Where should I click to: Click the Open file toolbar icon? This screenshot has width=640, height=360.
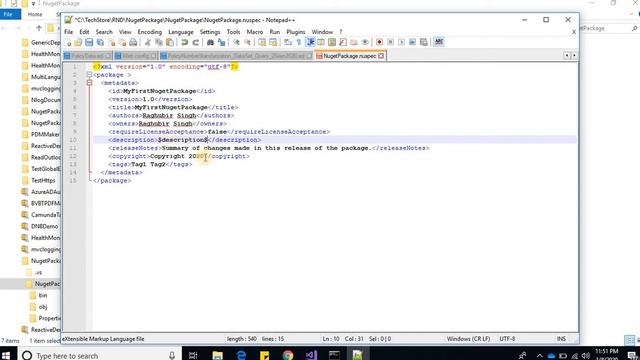pyautogui.click(x=78, y=42)
